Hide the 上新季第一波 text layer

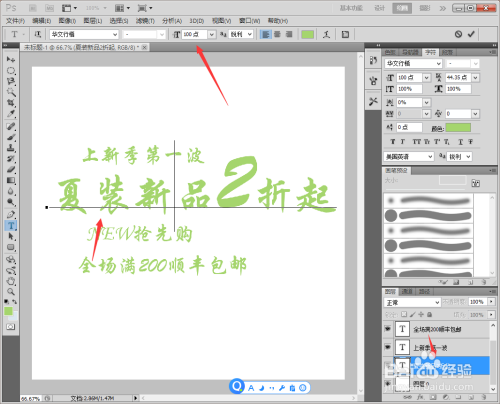pyautogui.click(x=388, y=347)
